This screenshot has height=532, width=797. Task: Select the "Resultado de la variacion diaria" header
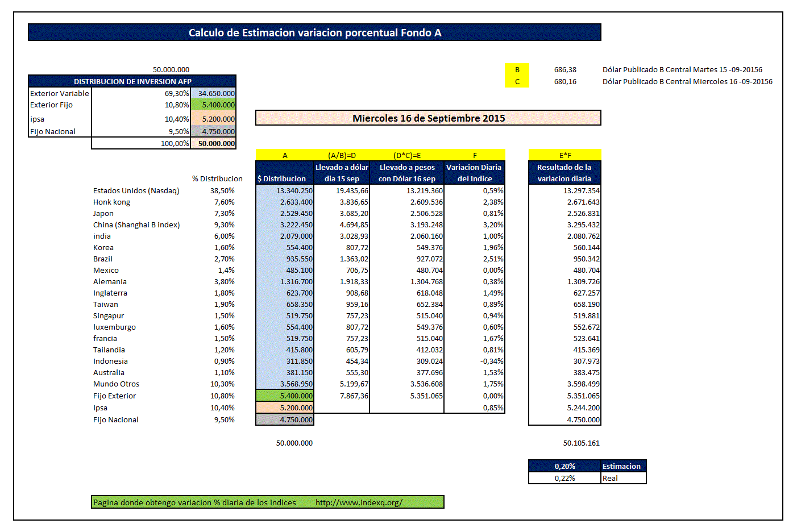[x=564, y=173]
